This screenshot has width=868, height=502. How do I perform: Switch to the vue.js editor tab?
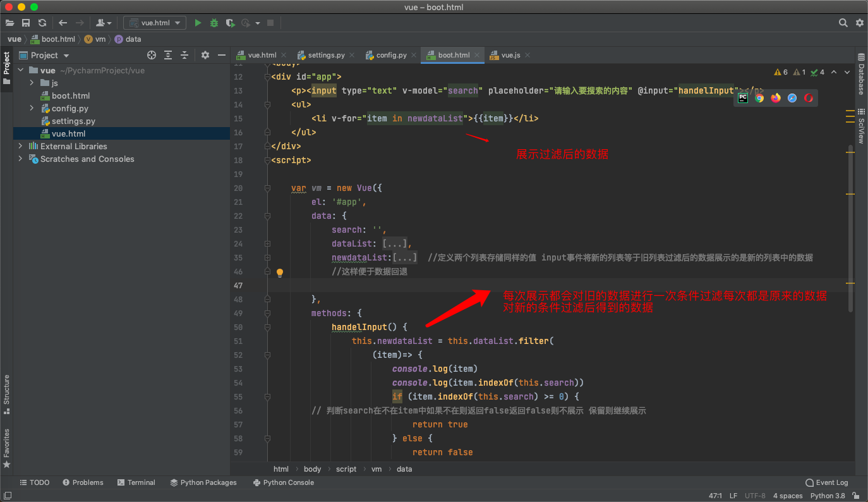(x=510, y=55)
